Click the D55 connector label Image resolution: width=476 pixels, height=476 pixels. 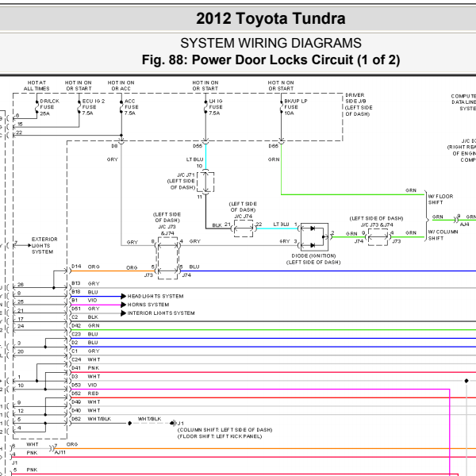(x=198, y=146)
